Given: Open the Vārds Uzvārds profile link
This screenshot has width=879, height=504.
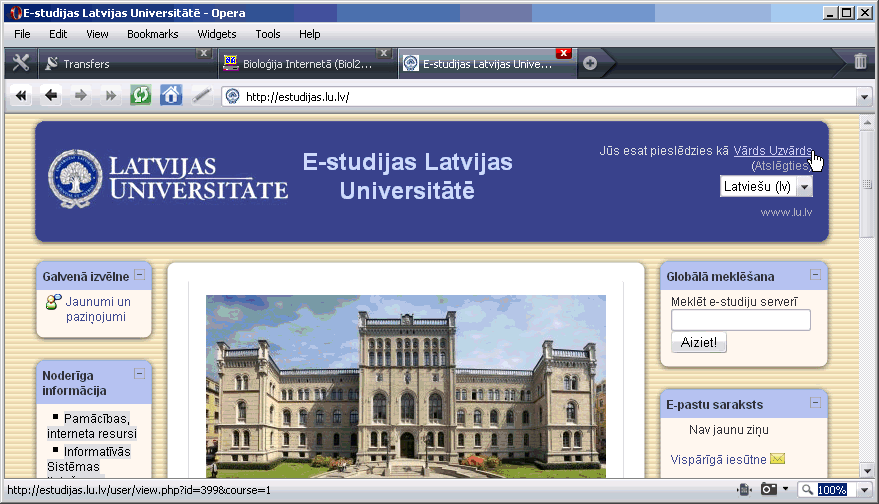Looking at the screenshot, I should [x=772, y=151].
